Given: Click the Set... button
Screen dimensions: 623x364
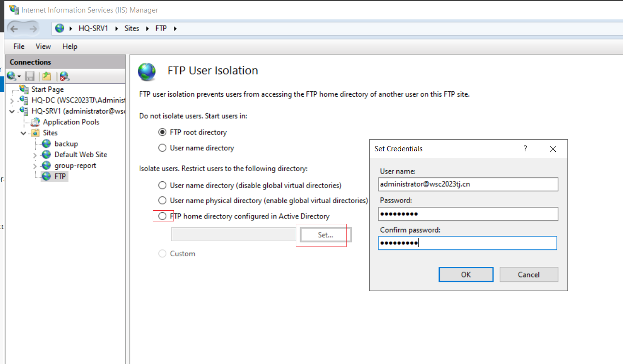Looking at the screenshot, I should [326, 235].
